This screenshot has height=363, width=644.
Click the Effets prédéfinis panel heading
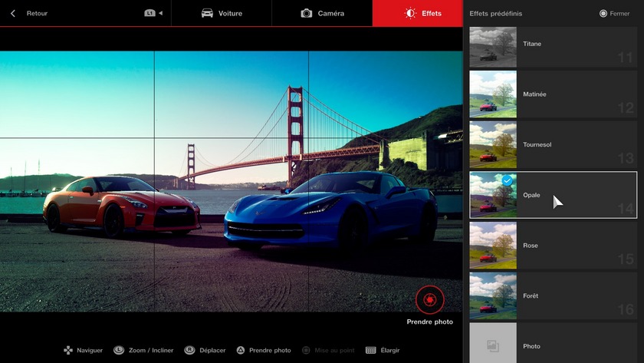click(x=496, y=14)
